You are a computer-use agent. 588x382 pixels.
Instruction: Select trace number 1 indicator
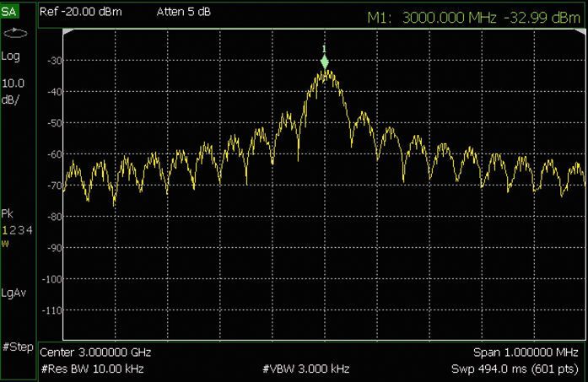click(4, 230)
